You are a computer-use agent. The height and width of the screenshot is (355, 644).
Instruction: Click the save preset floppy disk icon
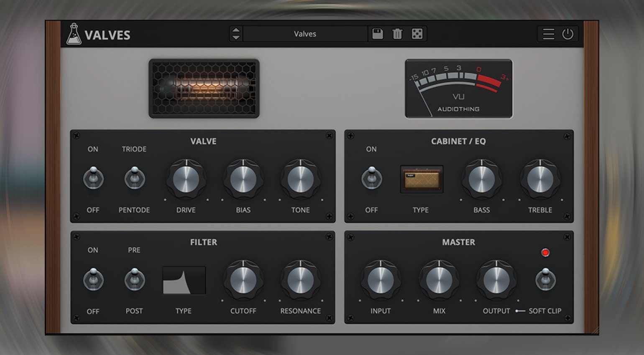pyautogui.click(x=378, y=34)
